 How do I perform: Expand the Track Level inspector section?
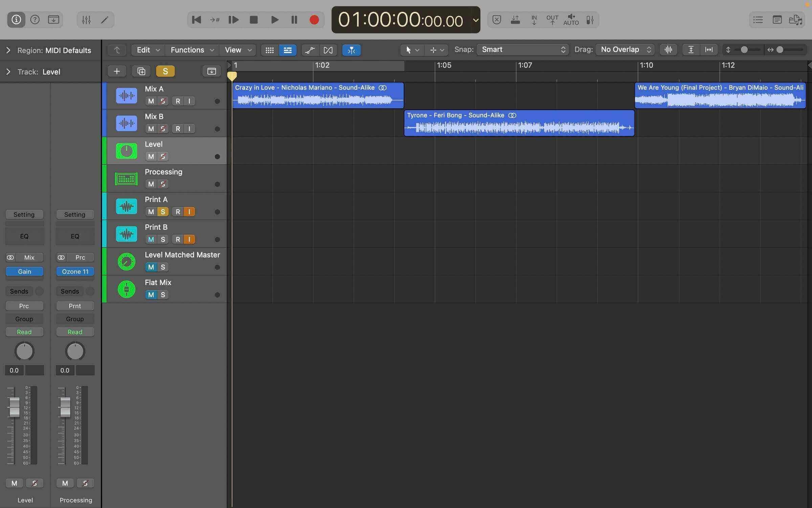coord(8,72)
